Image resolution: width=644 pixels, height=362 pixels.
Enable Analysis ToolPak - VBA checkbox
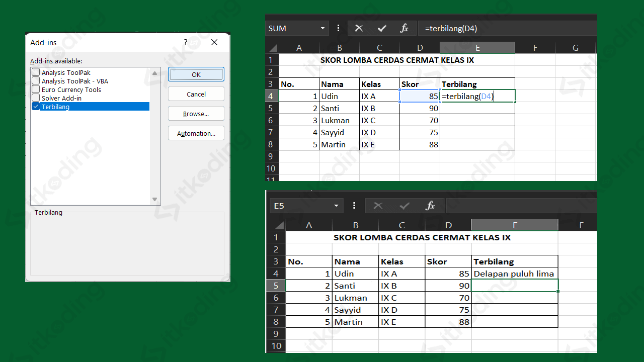36,81
